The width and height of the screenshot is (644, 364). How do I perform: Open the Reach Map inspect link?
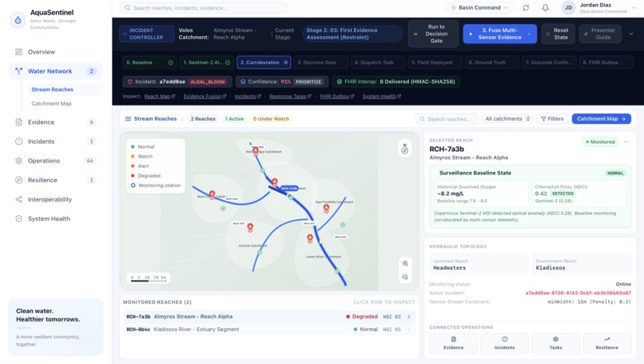point(159,96)
